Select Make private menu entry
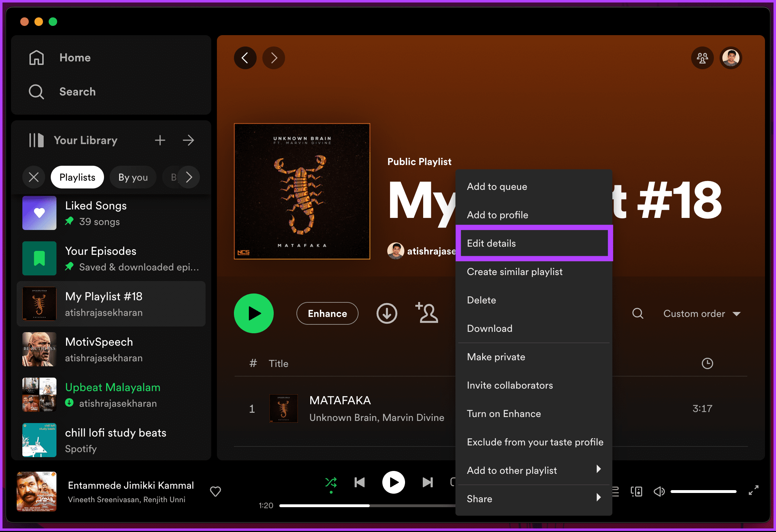Viewport: 776px width, 532px height. tap(534, 357)
